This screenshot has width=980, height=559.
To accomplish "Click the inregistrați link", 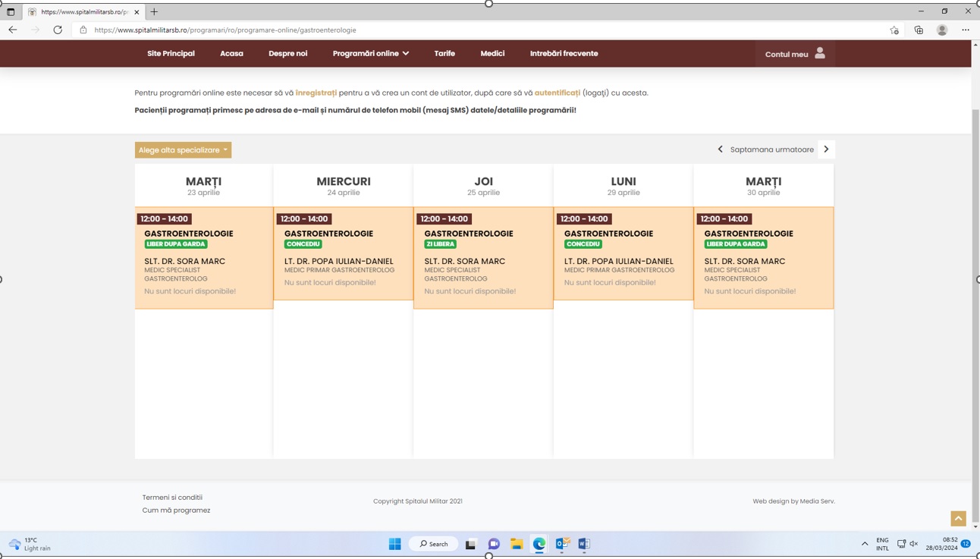I will coord(316,93).
